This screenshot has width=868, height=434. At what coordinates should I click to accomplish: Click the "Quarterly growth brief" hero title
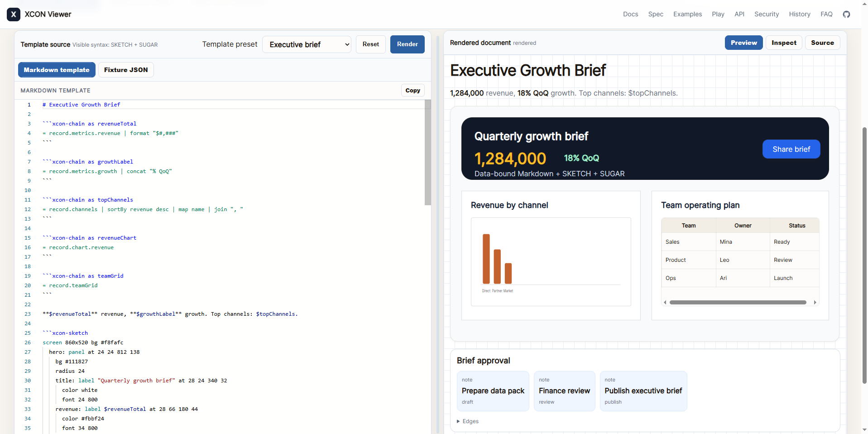tap(531, 136)
